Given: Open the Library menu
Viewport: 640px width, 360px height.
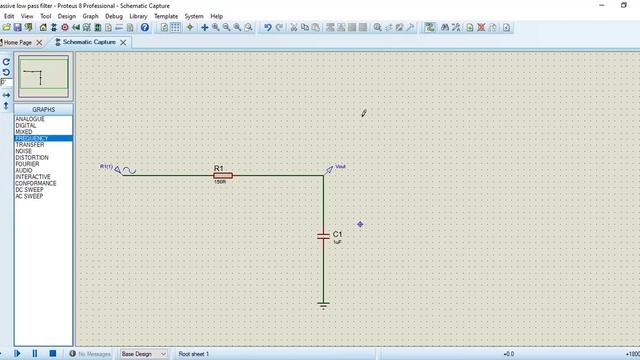Looking at the screenshot, I should click(138, 16).
